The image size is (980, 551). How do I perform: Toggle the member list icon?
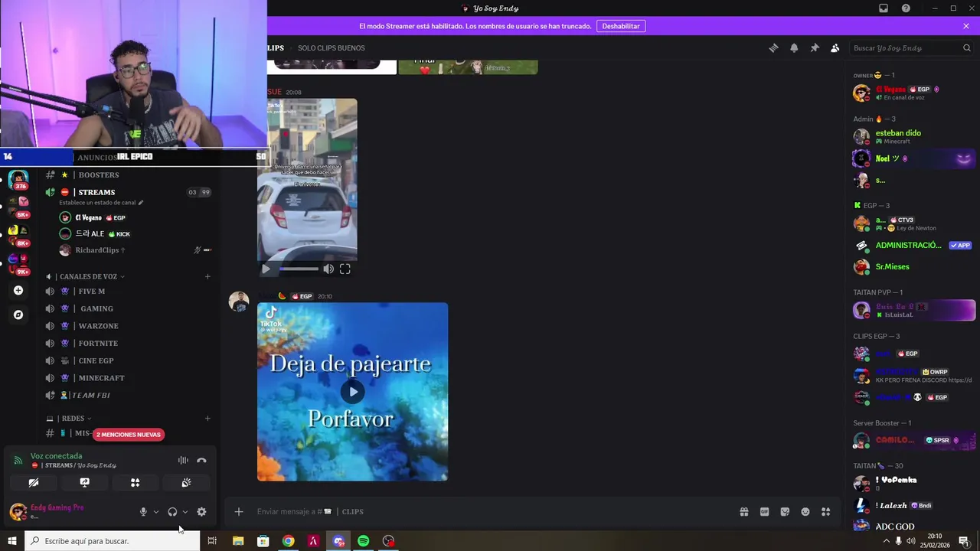(835, 47)
